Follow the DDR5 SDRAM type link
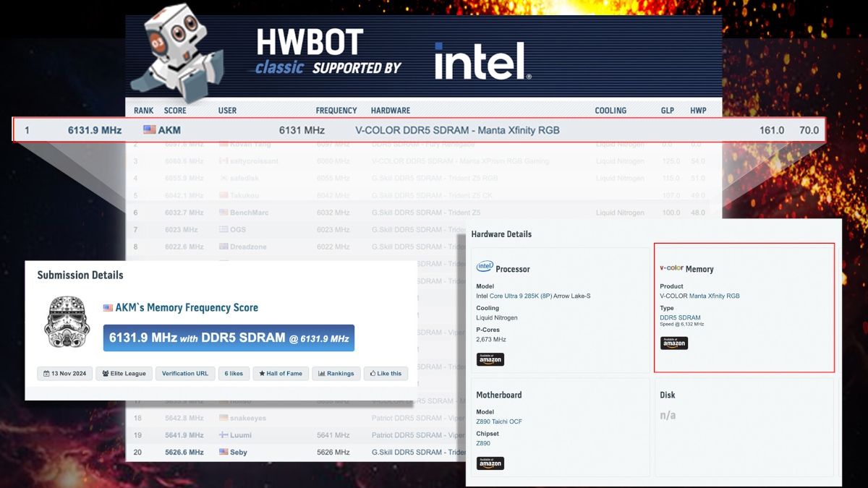This screenshot has height=488, width=868. click(x=680, y=317)
